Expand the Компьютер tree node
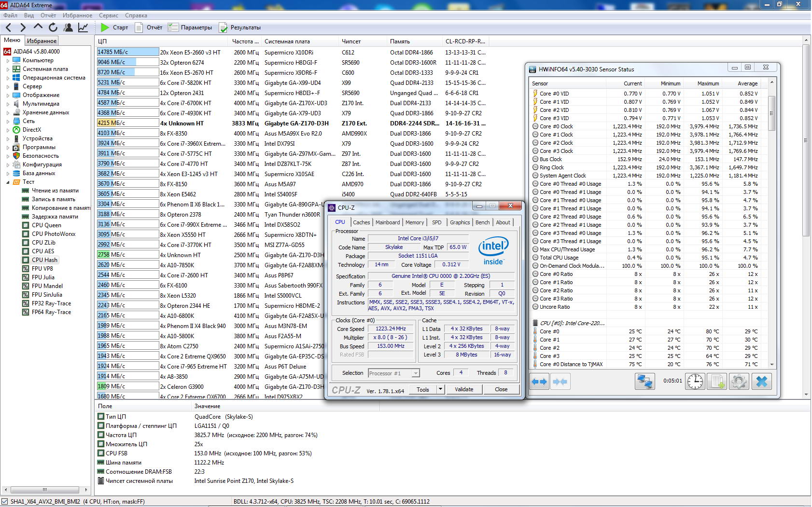Viewport: 812px width, 507px height. coord(8,61)
